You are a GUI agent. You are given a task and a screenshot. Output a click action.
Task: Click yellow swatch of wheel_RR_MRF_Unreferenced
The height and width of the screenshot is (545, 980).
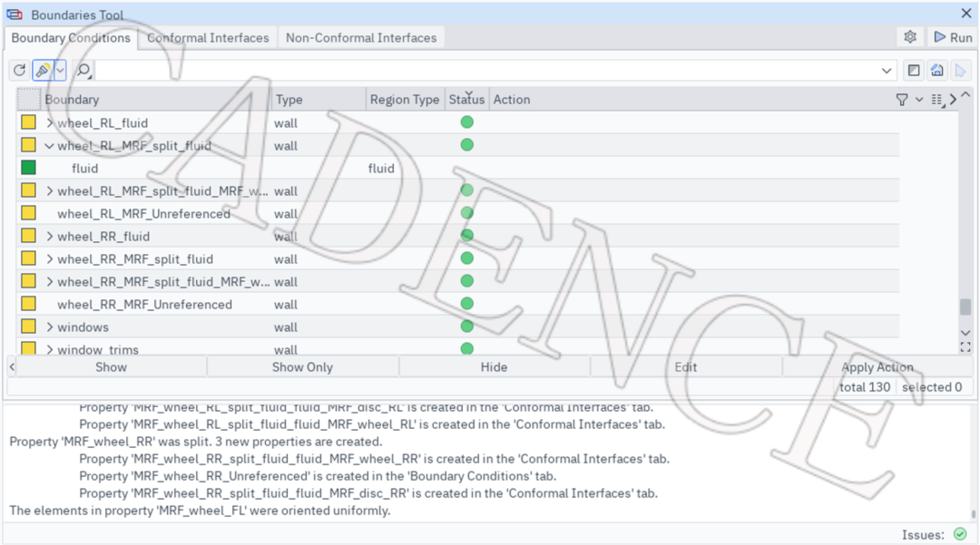click(28, 304)
